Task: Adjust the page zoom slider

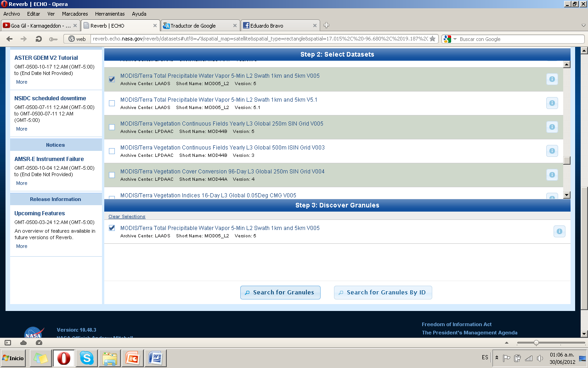Action: click(536, 343)
